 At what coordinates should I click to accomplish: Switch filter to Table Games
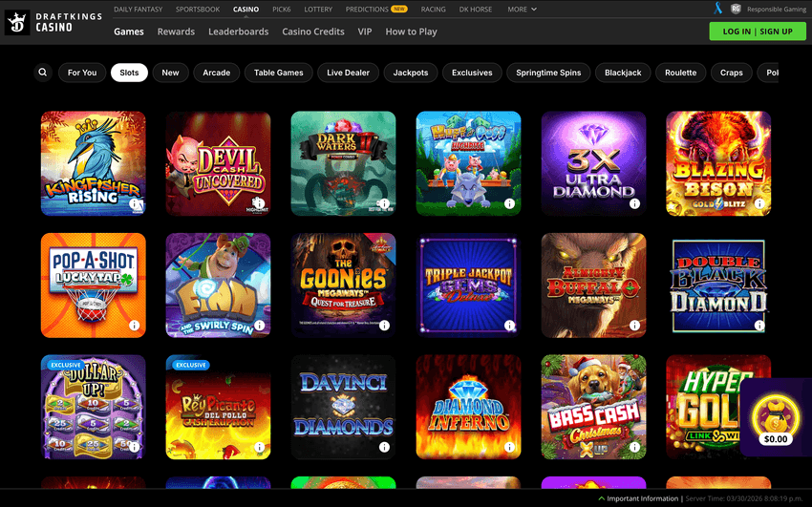278,73
